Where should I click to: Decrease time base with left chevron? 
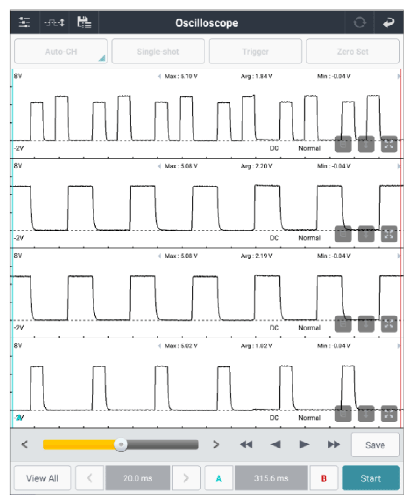90,478
